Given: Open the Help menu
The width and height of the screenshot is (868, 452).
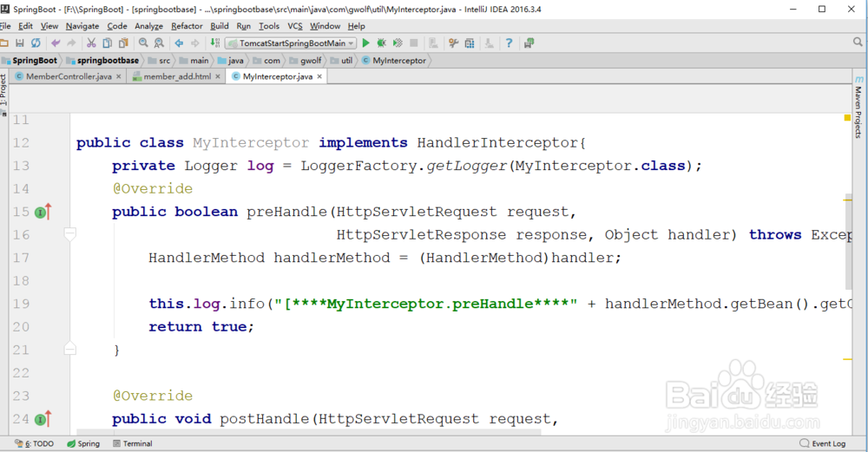Looking at the screenshot, I should click(x=357, y=26).
